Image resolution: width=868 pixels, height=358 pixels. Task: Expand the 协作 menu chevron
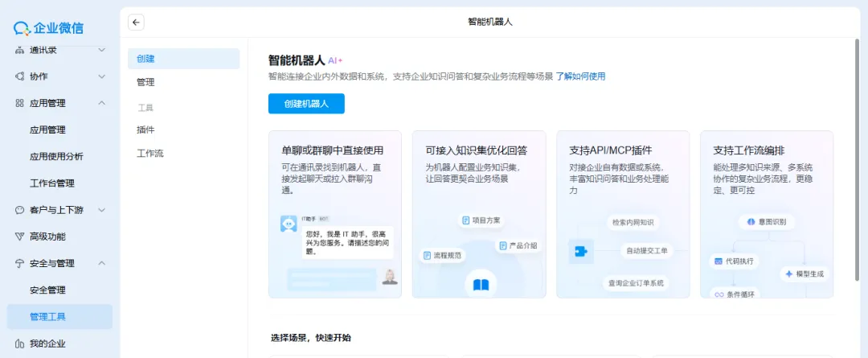[x=102, y=76]
